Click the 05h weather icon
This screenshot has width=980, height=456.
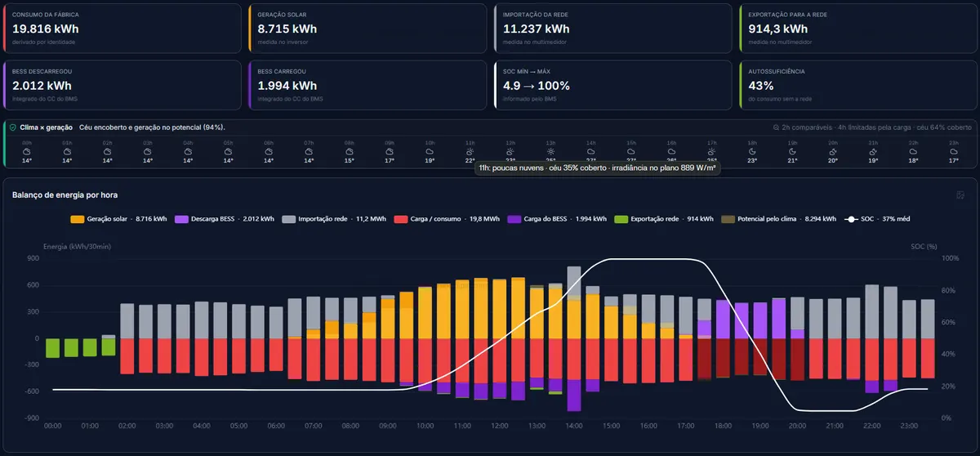pyautogui.click(x=228, y=151)
